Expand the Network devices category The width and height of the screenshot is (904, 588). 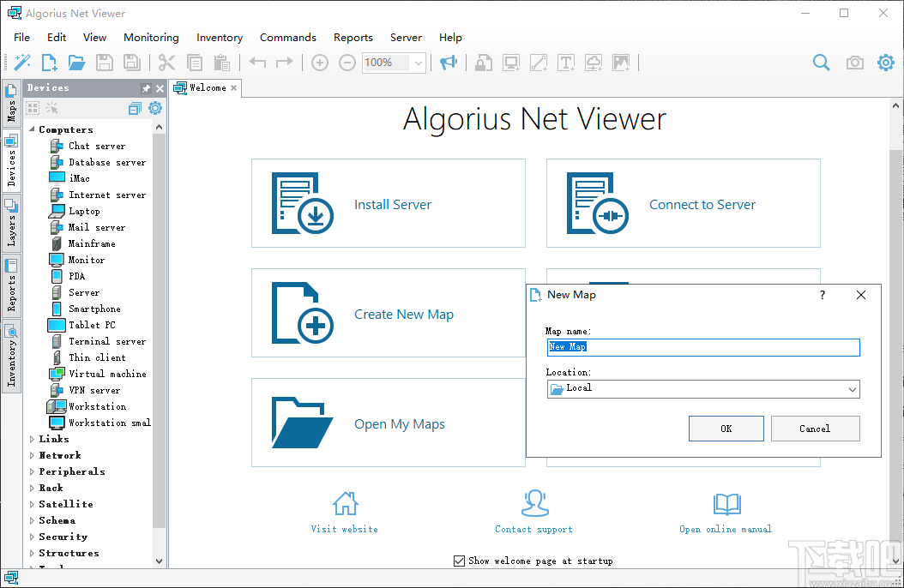33,455
